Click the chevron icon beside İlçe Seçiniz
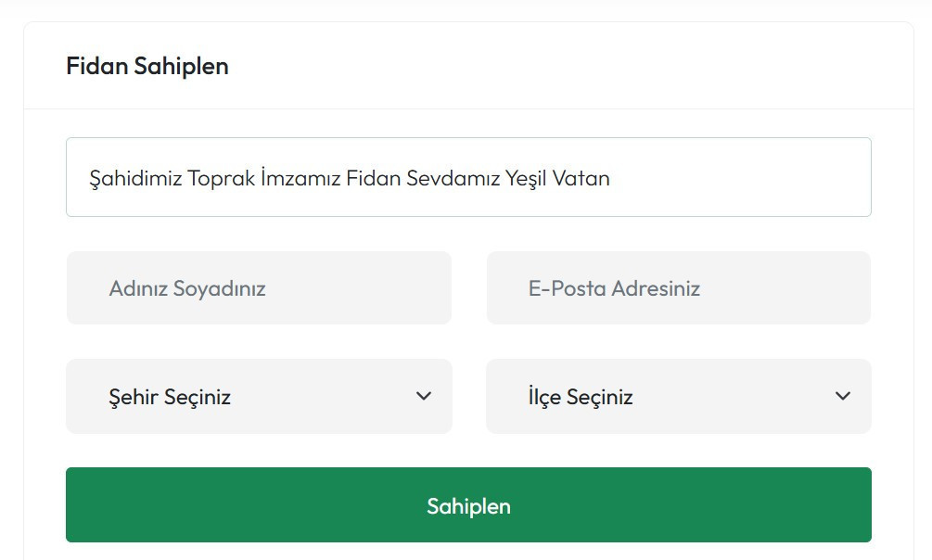The height and width of the screenshot is (560, 932). [x=843, y=396]
